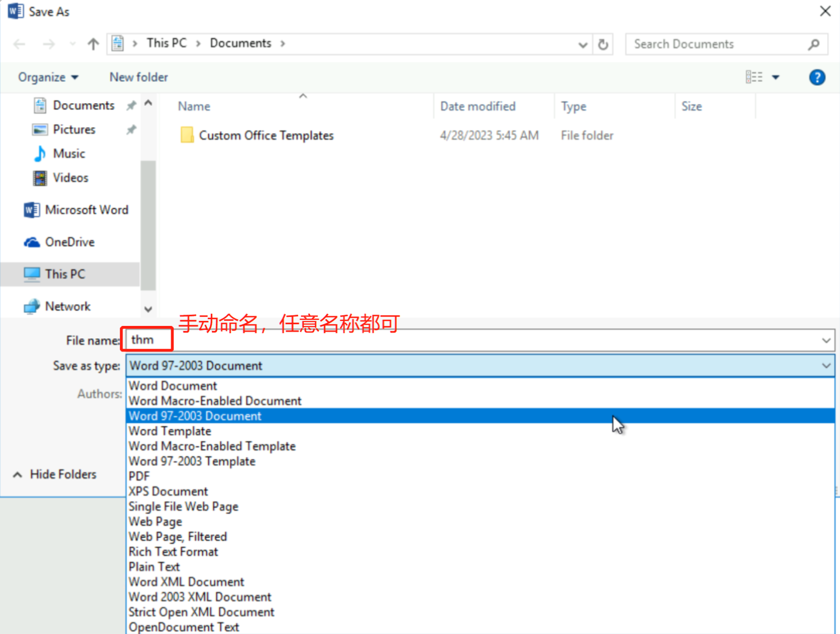This screenshot has width=840, height=634.
Task: Choose Strict Open XML Document type
Action: point(480,612)
